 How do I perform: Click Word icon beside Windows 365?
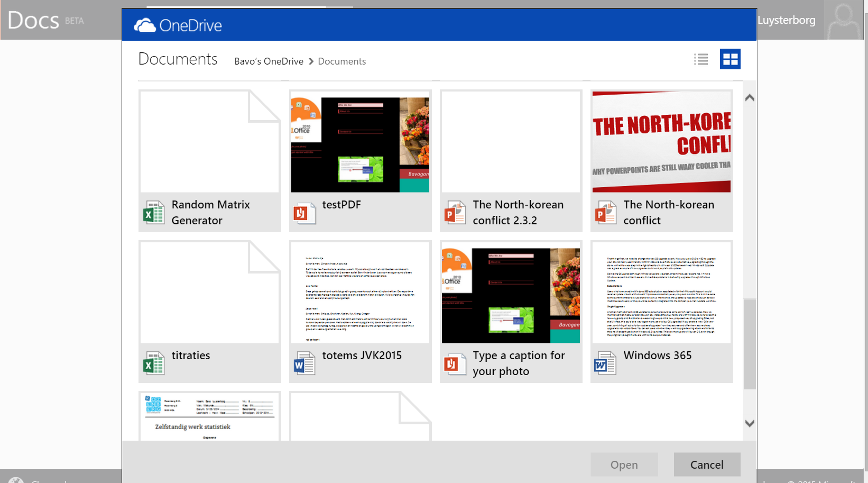606,363
